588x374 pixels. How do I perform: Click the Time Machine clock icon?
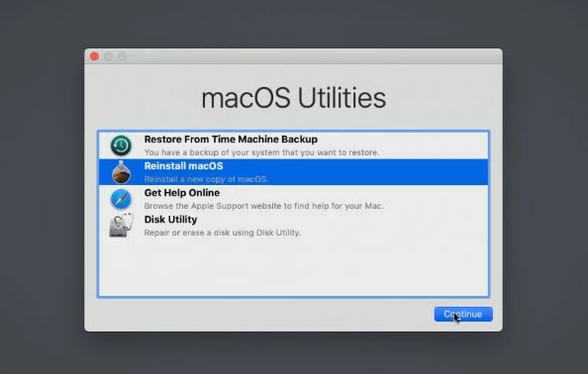pyautogui.click(x=121, y=145)
